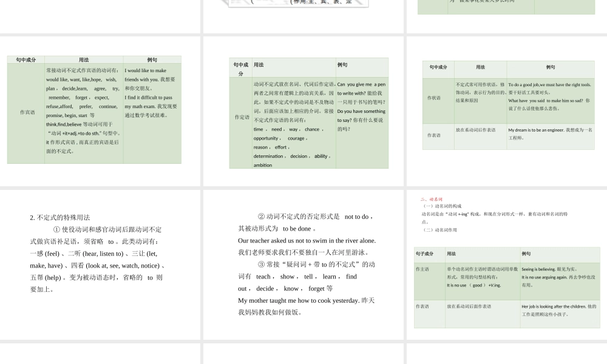Click '我们老师要求我们不要独自一人在河里游泳' translation
The width and height of the screenshot is (607, 364).
pyautogui.click(x=304, y=252)
